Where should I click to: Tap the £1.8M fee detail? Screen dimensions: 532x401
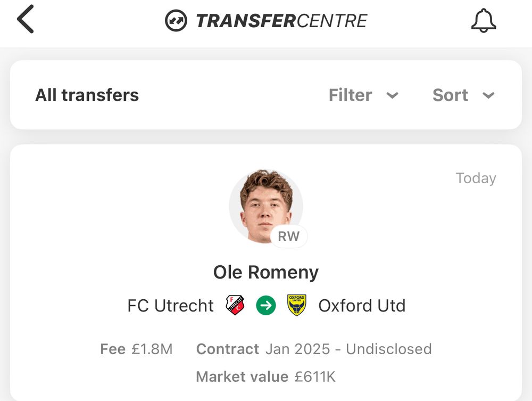click(152, 349)
